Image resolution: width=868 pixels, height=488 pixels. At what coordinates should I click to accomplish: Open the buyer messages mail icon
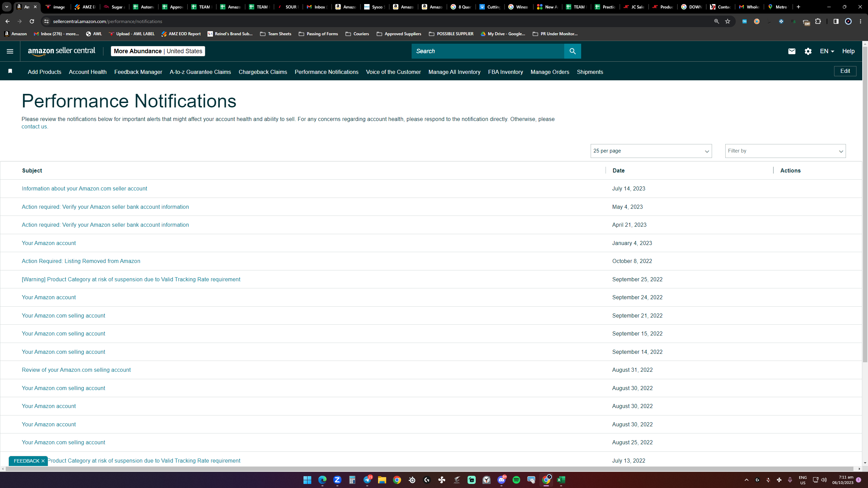(x=792, y=51)
